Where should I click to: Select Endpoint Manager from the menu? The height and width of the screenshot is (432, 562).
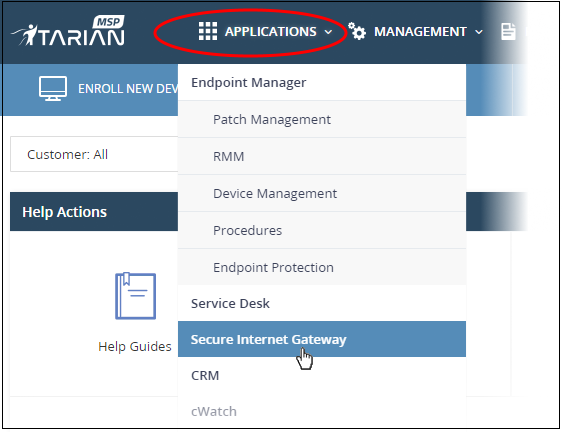point(322,82)
